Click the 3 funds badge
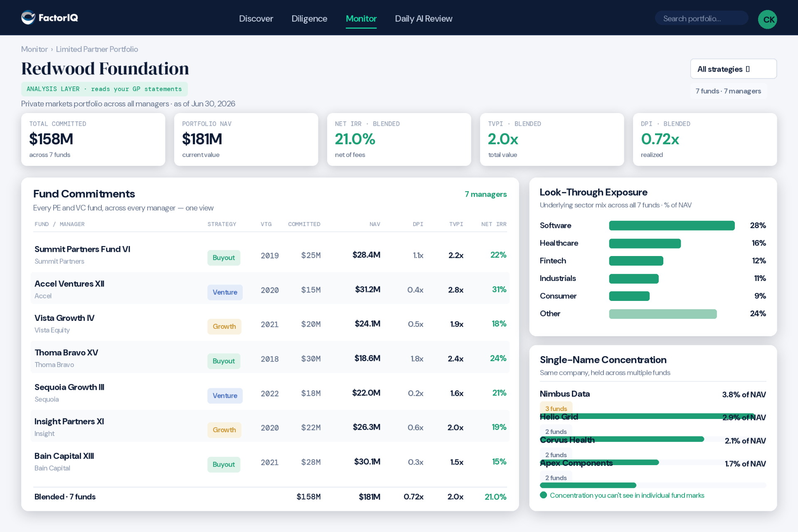 point(556,409)
